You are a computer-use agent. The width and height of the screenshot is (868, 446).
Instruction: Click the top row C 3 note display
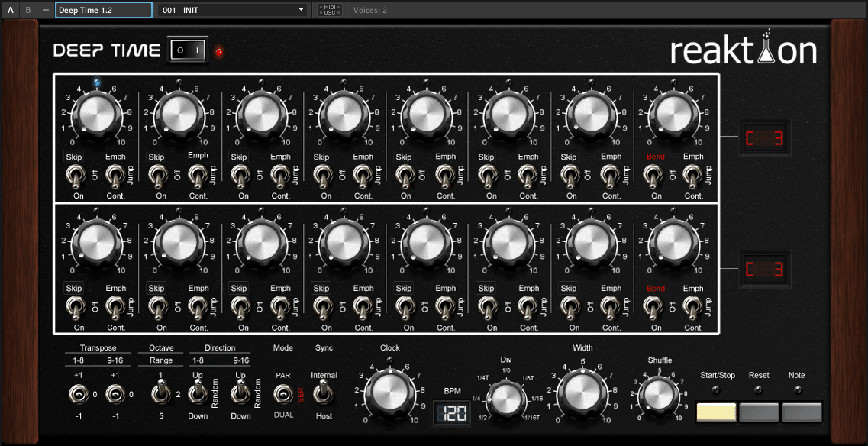(766, 138)
